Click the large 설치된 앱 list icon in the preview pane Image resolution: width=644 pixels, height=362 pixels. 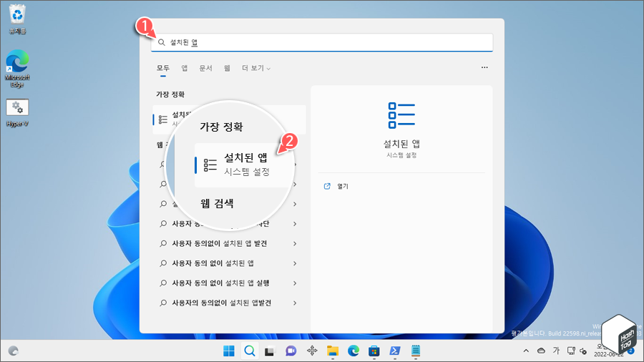401,115
